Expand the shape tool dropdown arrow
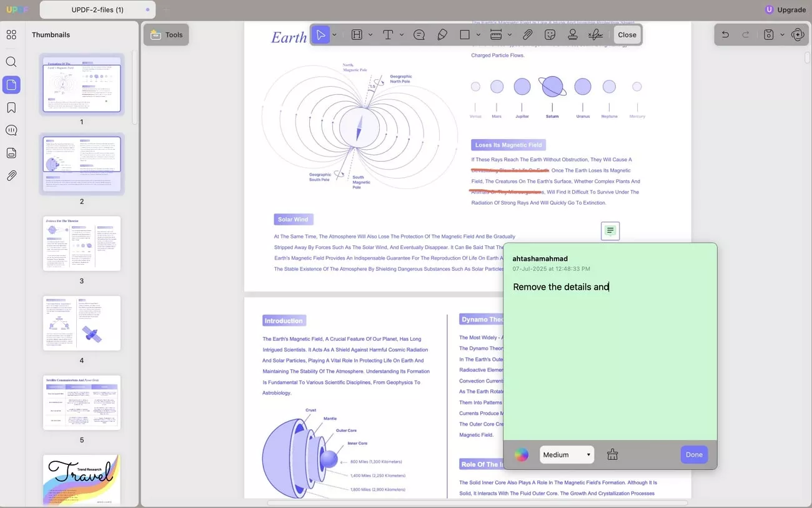This screenshot has width=812, height=508. click(x=478, y=35)
